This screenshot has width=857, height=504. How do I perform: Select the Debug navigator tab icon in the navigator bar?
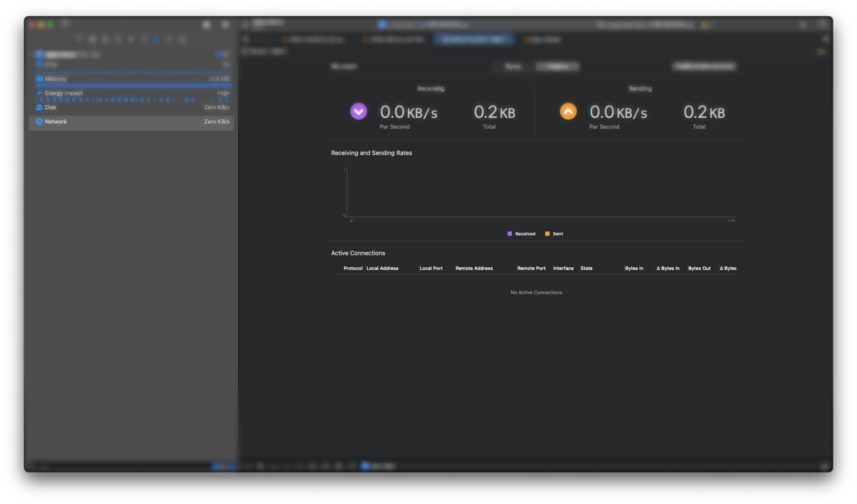click(x=157, y=39)
